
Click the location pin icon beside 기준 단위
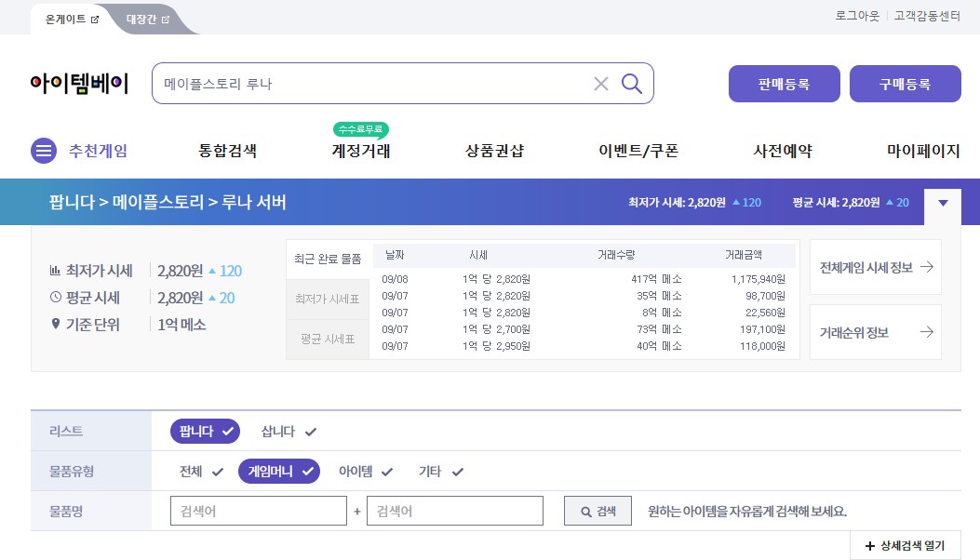coord(56,324)
